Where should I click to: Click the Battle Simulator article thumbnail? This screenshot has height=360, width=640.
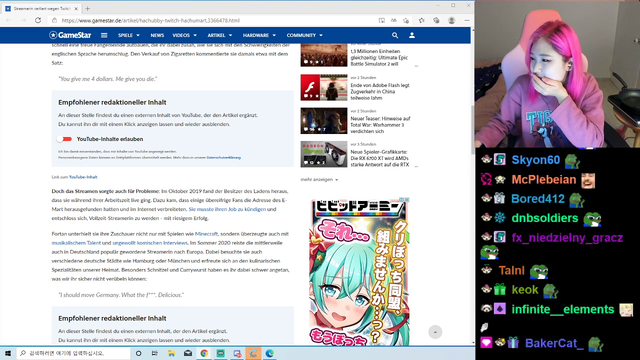click(x=324, y=54)
